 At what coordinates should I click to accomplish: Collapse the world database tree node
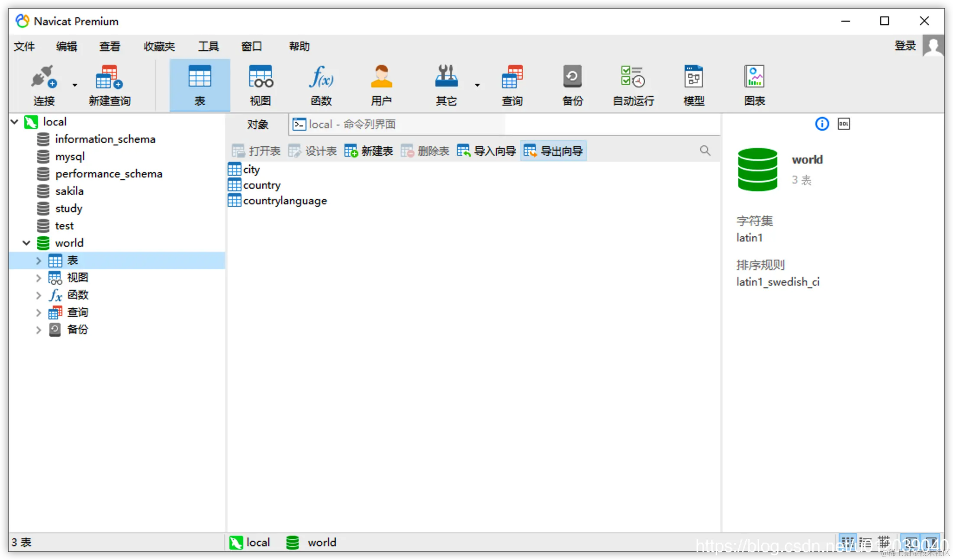point(26,243)
